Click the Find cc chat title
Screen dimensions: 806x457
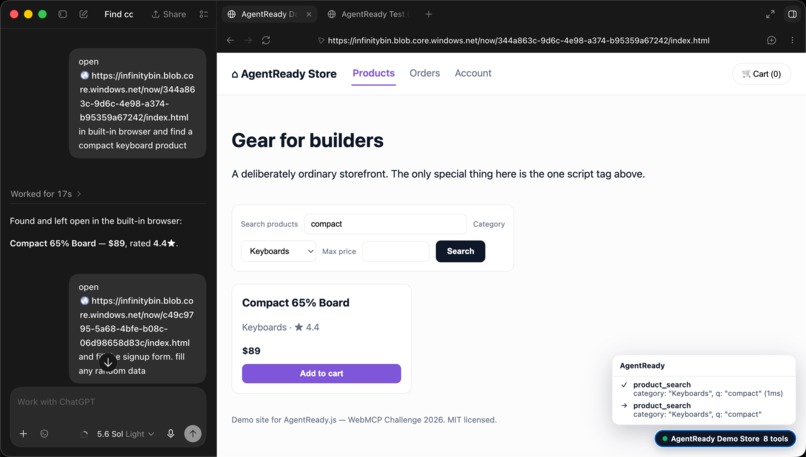click(x=119, y=14)
